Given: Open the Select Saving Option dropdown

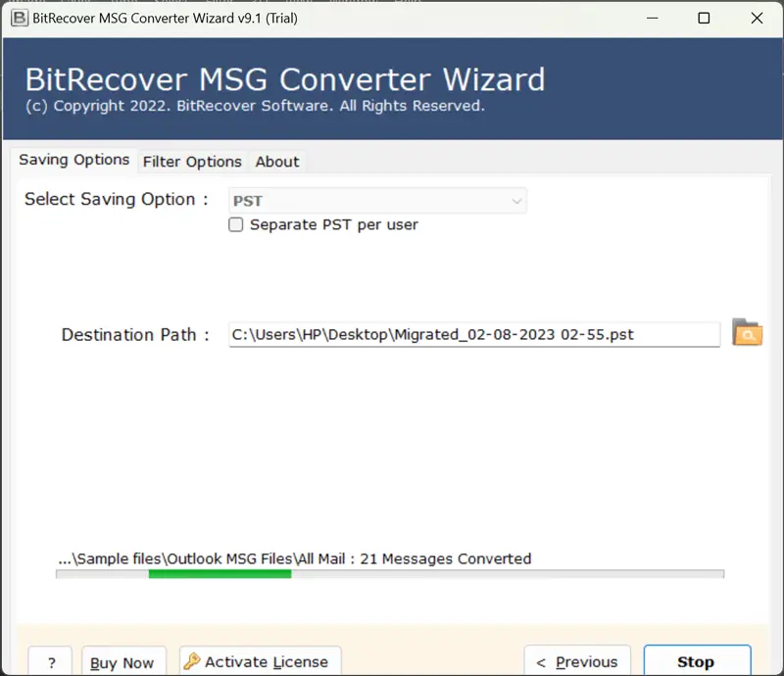Looking at the screenshot, I should tap(377, 200).
